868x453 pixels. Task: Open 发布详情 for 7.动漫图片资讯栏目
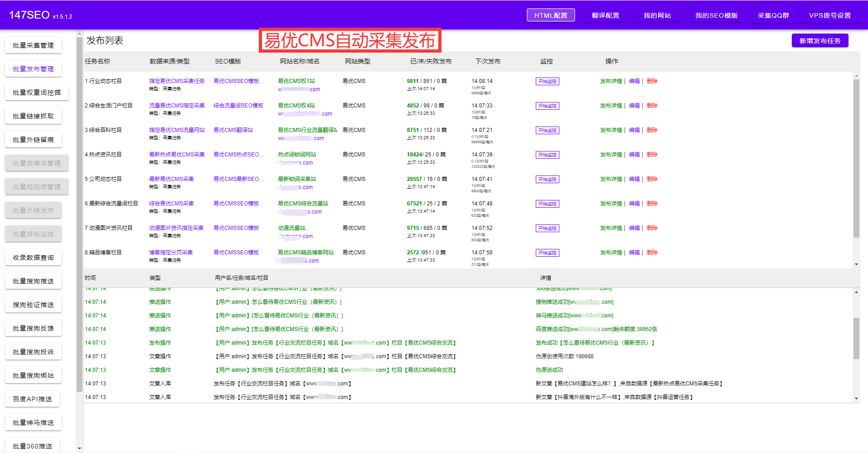coord(611,228)
